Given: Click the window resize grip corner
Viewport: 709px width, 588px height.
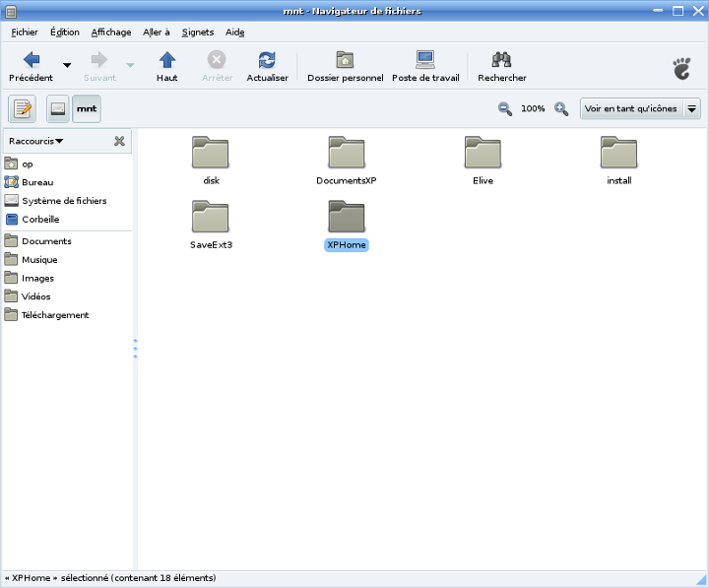Looking at the screenshot, I should click(x=701, y=580).
